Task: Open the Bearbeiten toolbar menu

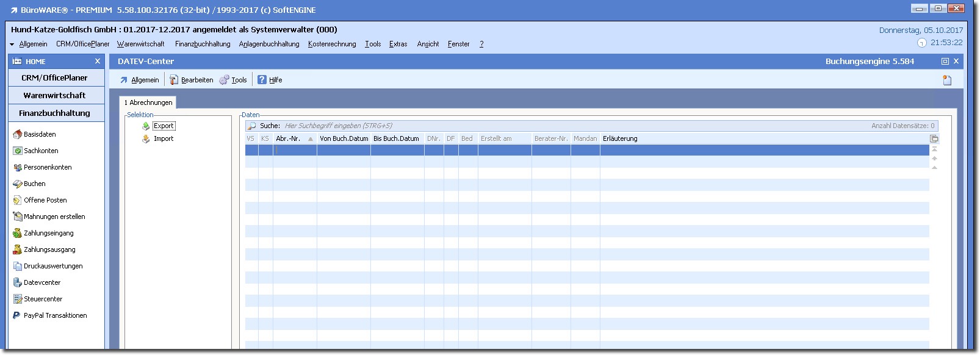Action: tap(196, 80)
